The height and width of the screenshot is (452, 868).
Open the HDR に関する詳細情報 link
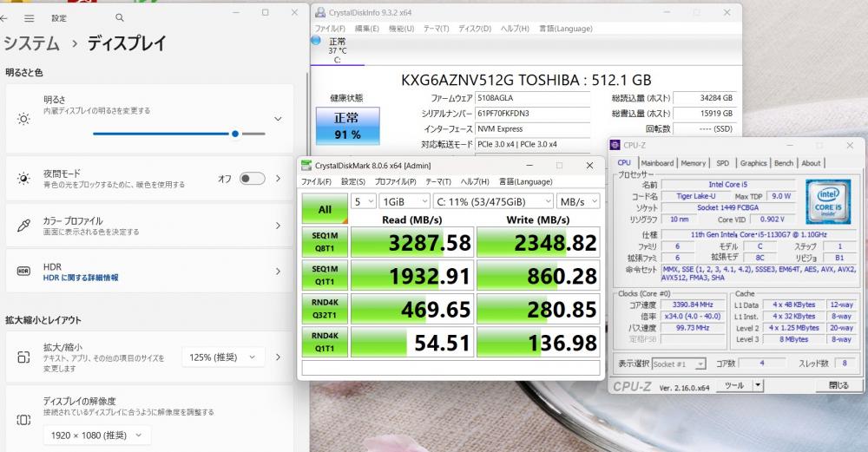[81, 278]
